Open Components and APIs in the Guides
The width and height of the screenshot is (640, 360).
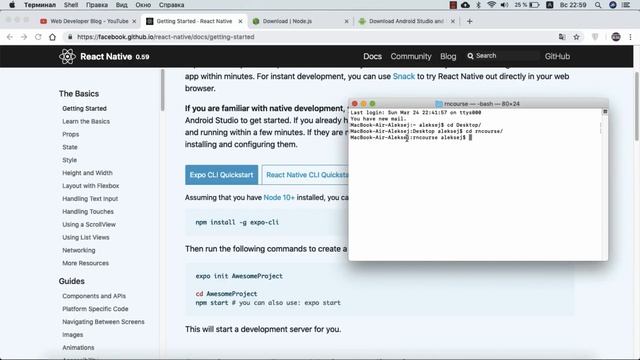(x=94, y=296)
